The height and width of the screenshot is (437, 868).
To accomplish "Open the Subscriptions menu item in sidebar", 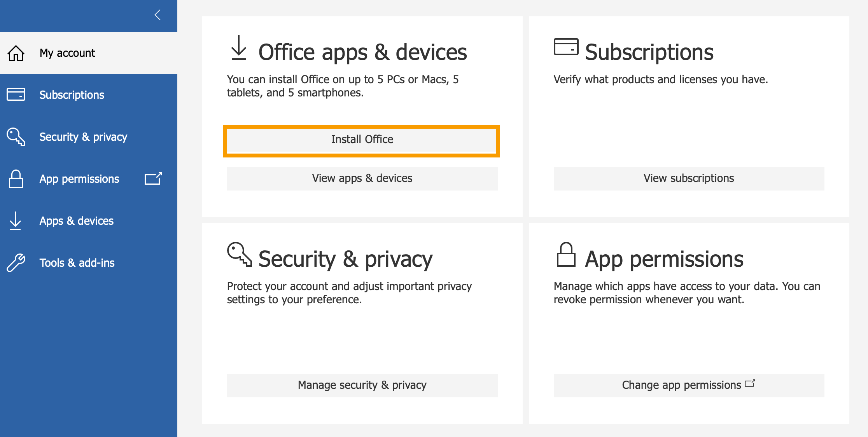I will pyautogui.click(x=72, y=95).
